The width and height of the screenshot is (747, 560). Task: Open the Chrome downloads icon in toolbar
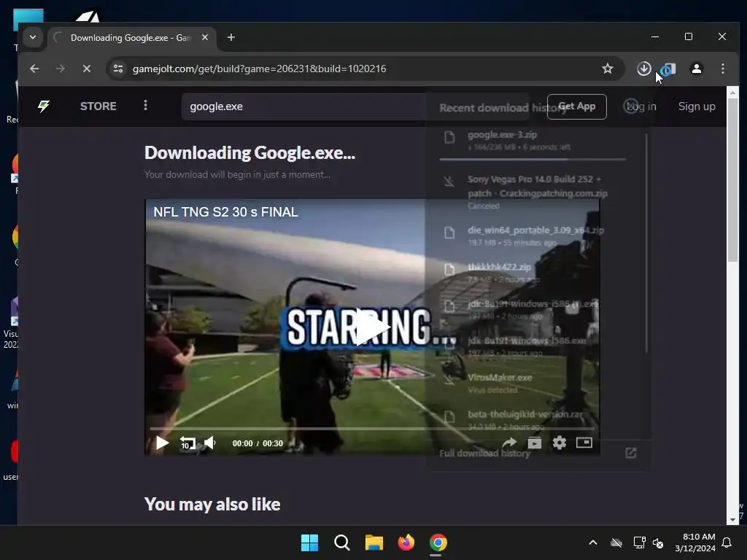coord(643,69)
